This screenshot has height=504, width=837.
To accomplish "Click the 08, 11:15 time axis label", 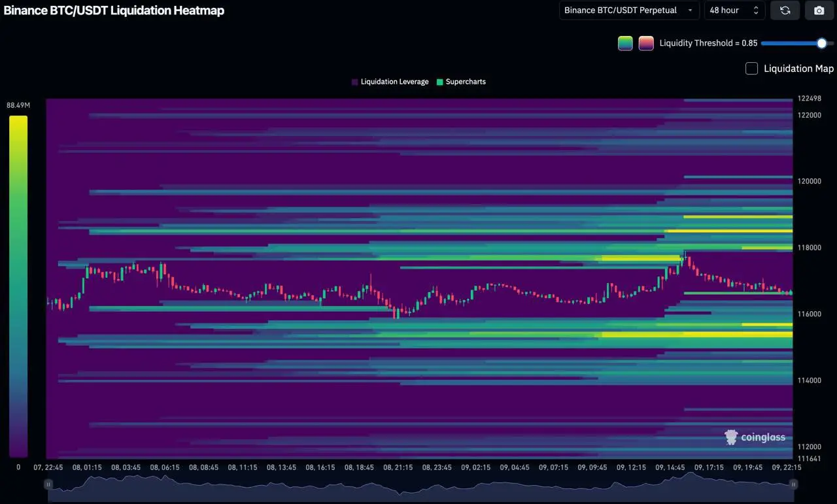I will coord(243,468).
